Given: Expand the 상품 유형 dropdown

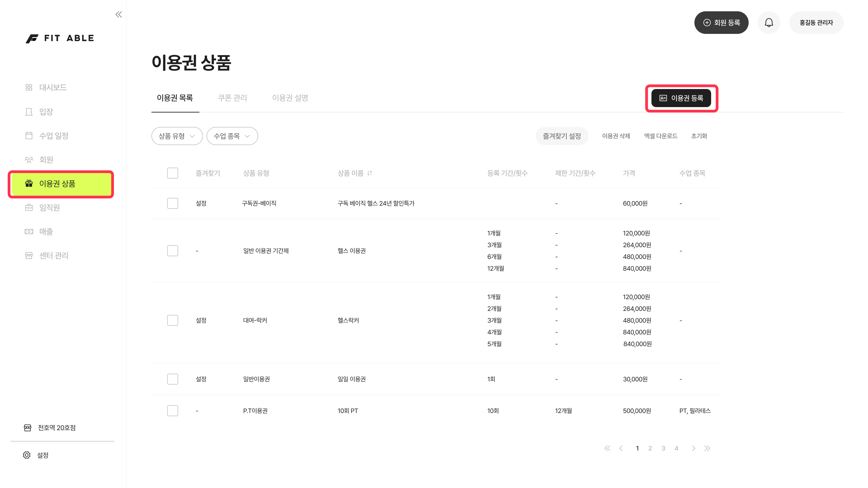Looking at the screenshot, I should point(177,136).
